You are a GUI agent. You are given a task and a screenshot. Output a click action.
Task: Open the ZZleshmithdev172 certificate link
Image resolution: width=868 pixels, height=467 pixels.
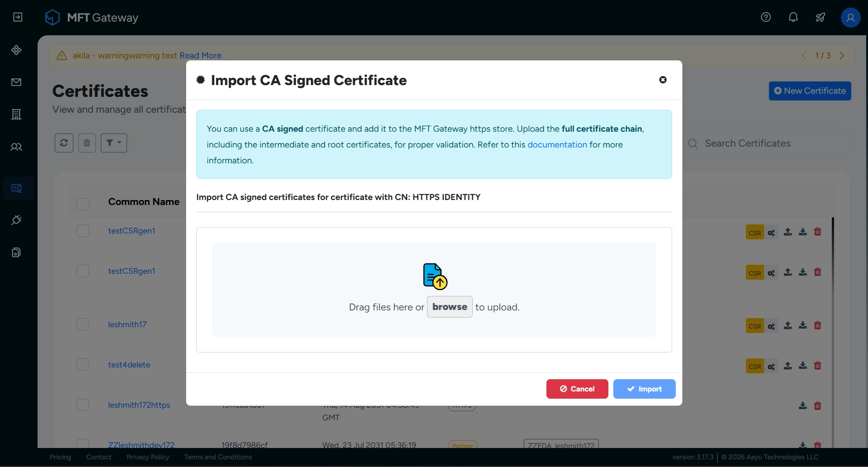click(141, 445)
